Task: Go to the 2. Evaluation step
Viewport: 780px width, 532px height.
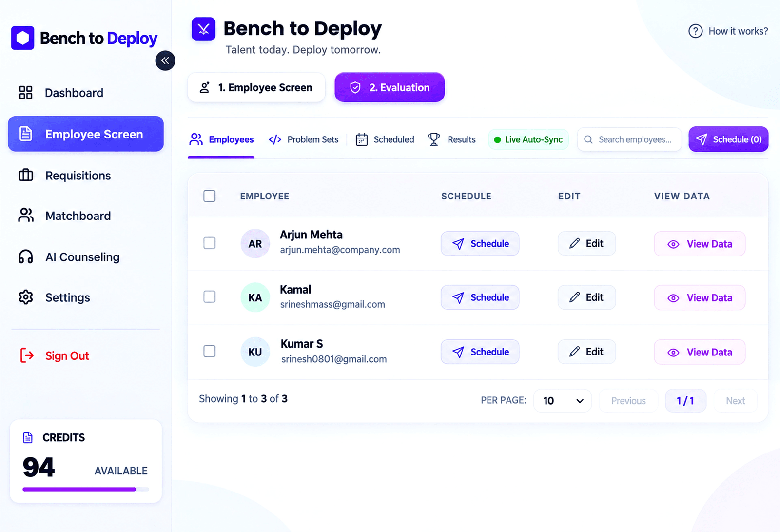Action: click(390, 87)
